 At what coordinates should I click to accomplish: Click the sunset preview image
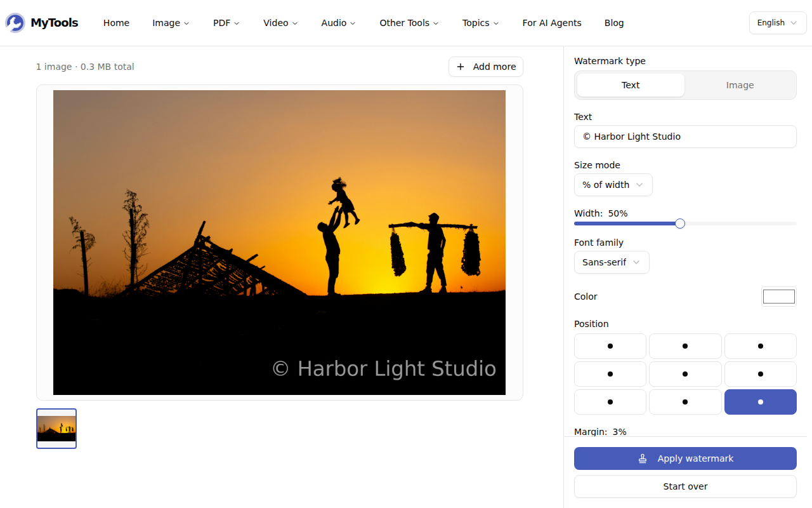click(279, 243)
